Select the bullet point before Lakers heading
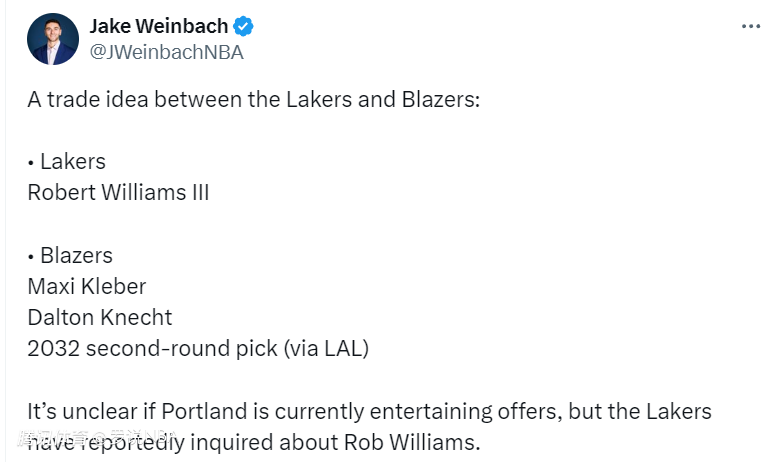 pyautogui.click(x=31, y=163)
